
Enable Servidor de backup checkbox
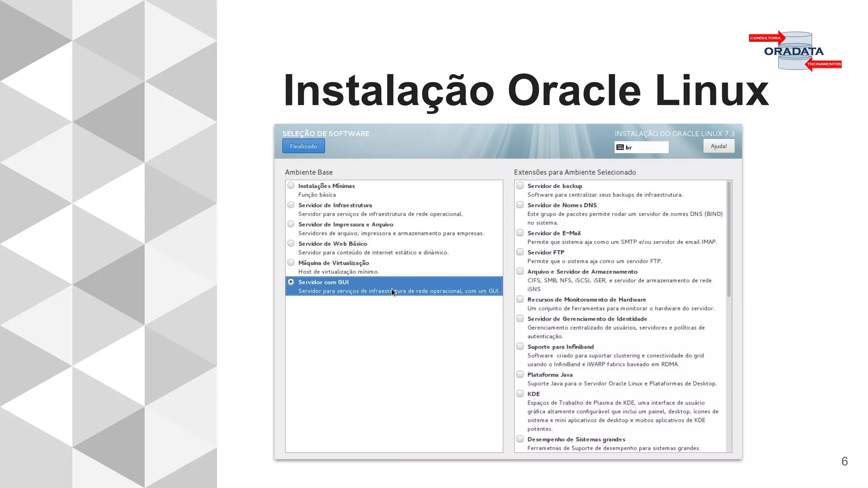click(520, 186)
